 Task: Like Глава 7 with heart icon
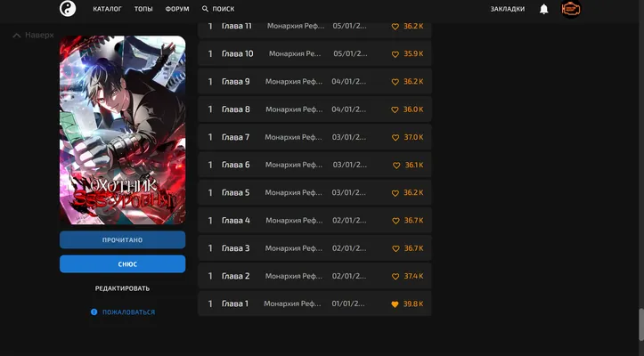click(395, 138)
